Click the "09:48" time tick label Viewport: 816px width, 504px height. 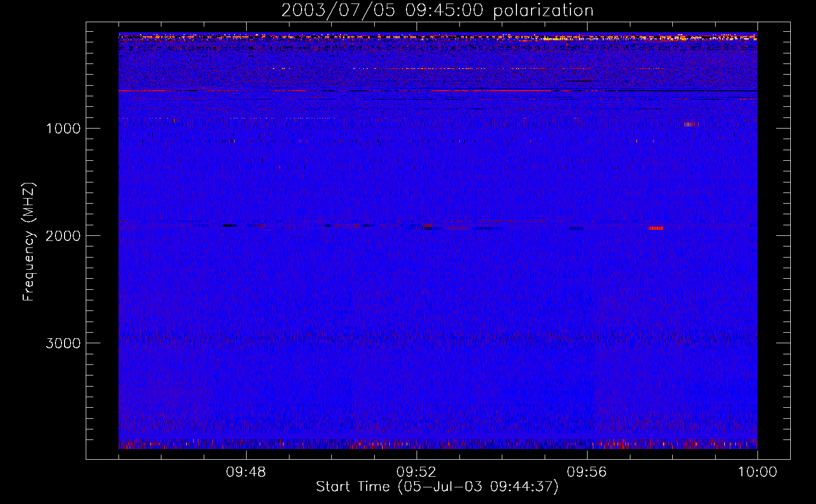246,472
